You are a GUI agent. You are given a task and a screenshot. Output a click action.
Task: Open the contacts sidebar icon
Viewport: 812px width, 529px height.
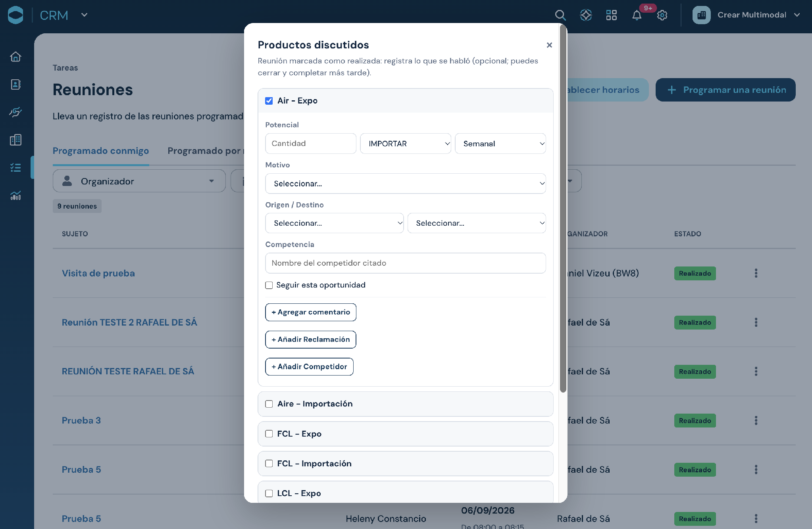coord(15,84)
